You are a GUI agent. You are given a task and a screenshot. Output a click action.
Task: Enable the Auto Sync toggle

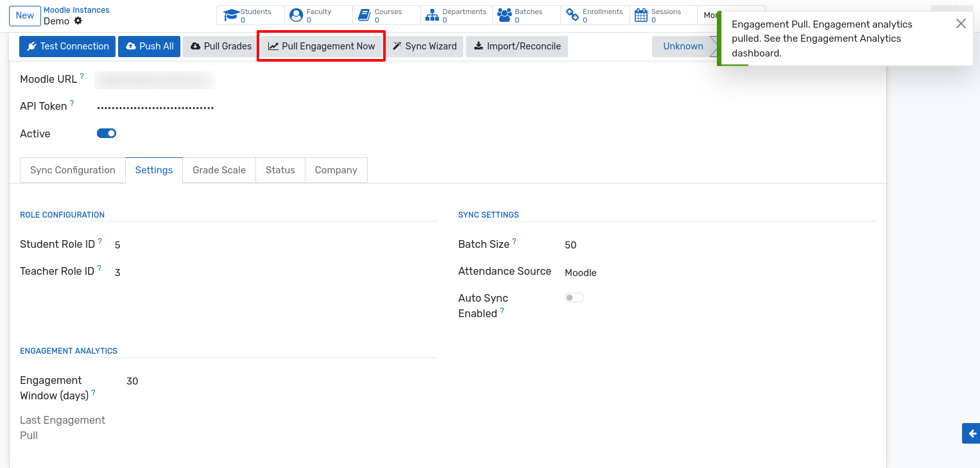[x=574, y=298]
